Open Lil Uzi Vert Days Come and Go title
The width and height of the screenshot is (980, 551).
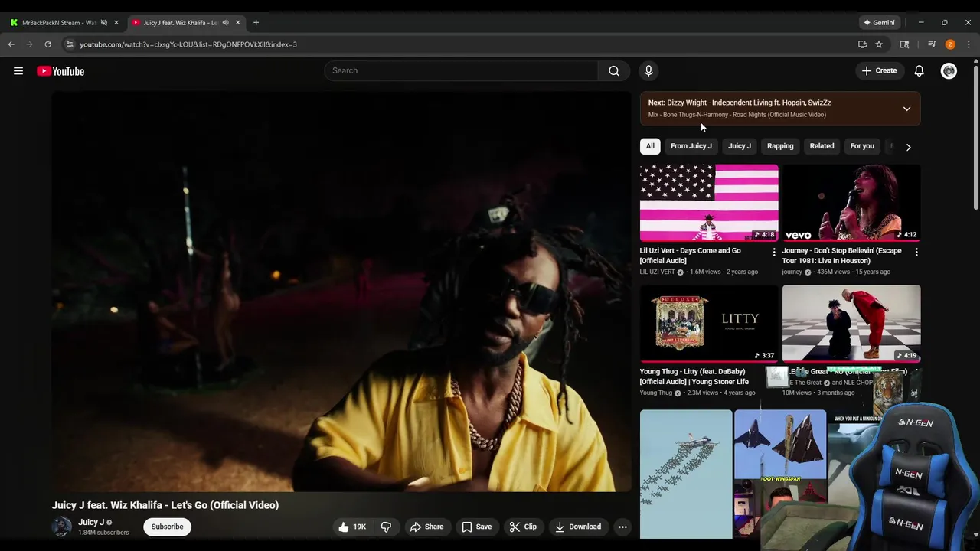click(691, 256)
